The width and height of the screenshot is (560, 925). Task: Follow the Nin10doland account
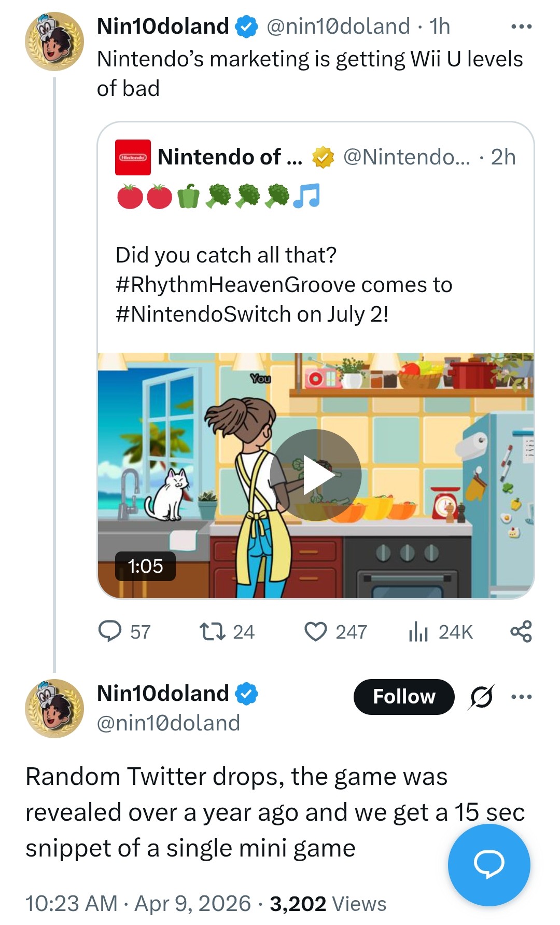(x=404, y=696)
